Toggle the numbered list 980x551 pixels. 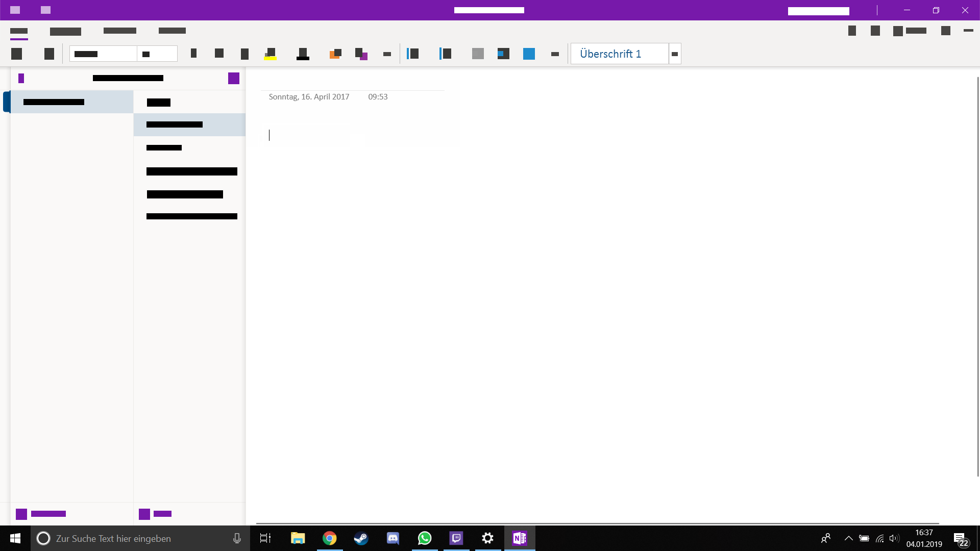pos(446,54)
